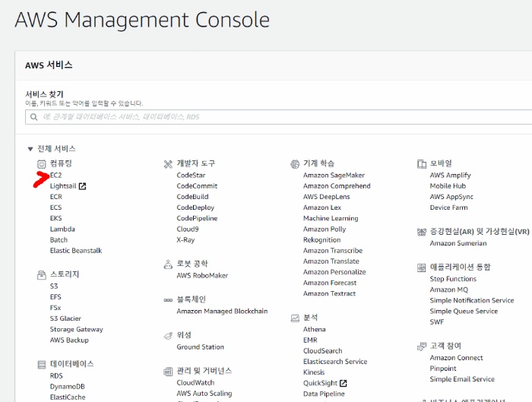This screenshot has width=532, height=402.
Task: Open AWS Amplify
Action: 450,175
